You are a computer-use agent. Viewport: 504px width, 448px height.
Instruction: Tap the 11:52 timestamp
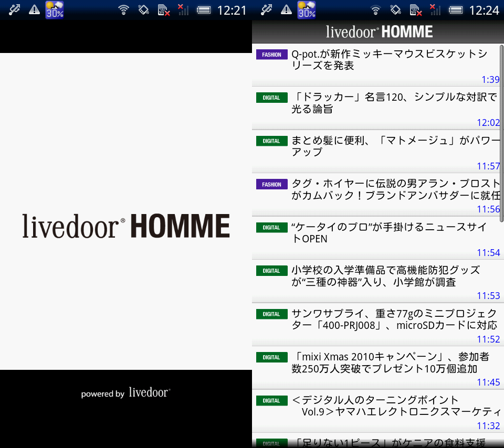coord(488,339)
